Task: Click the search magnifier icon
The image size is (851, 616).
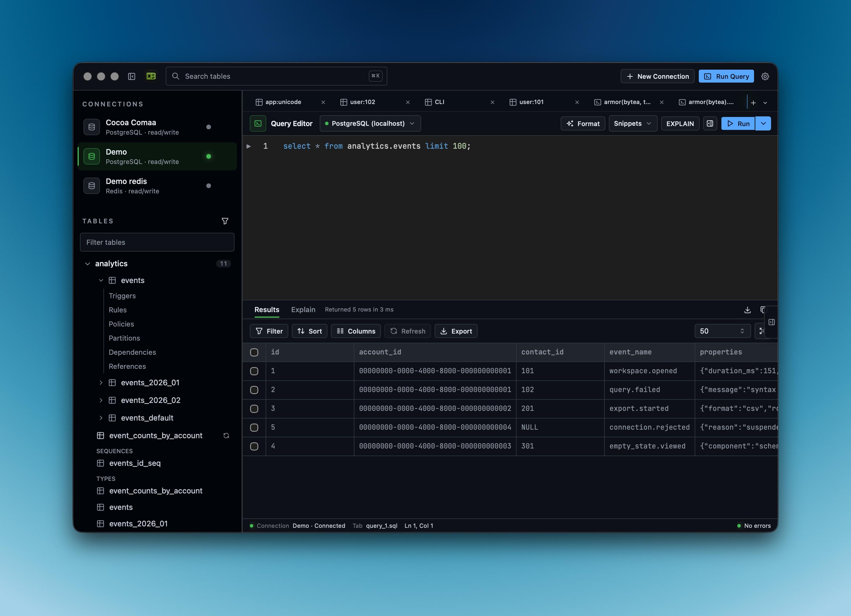Action: [x=175, y=76]
